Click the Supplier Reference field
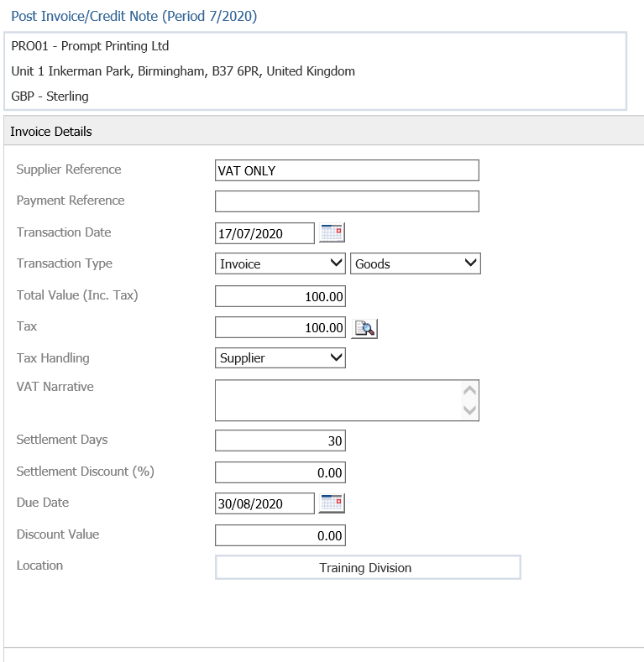 pos(347,170)
